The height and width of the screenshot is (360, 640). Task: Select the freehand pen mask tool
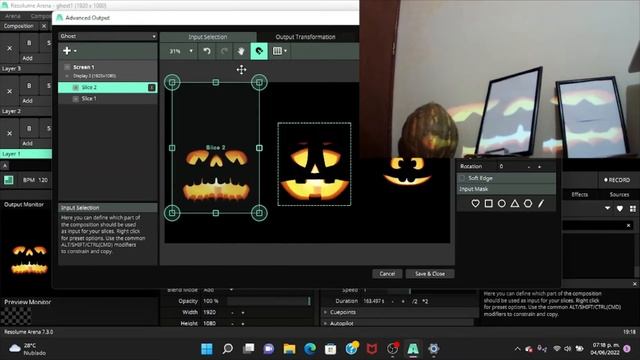pos(541,203)
